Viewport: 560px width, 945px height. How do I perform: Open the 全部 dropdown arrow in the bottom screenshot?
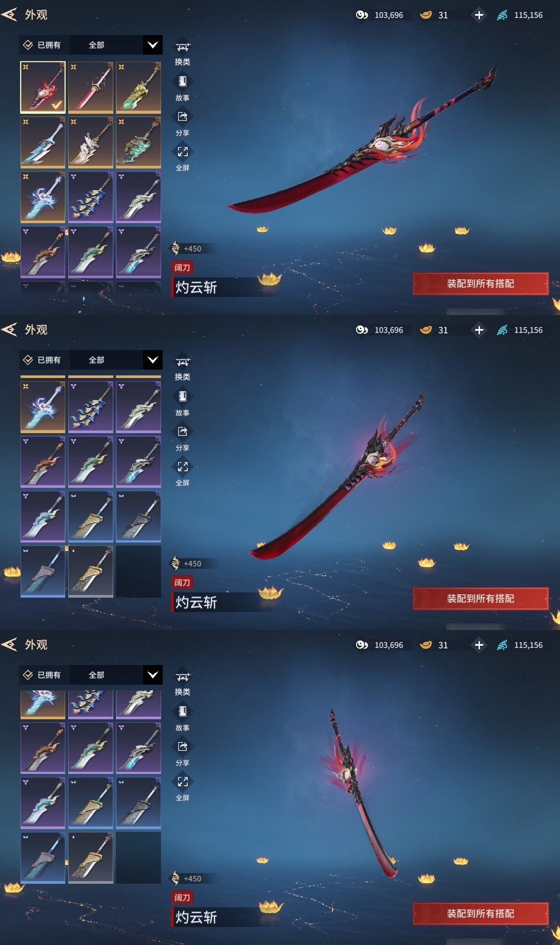click(153, 675)
